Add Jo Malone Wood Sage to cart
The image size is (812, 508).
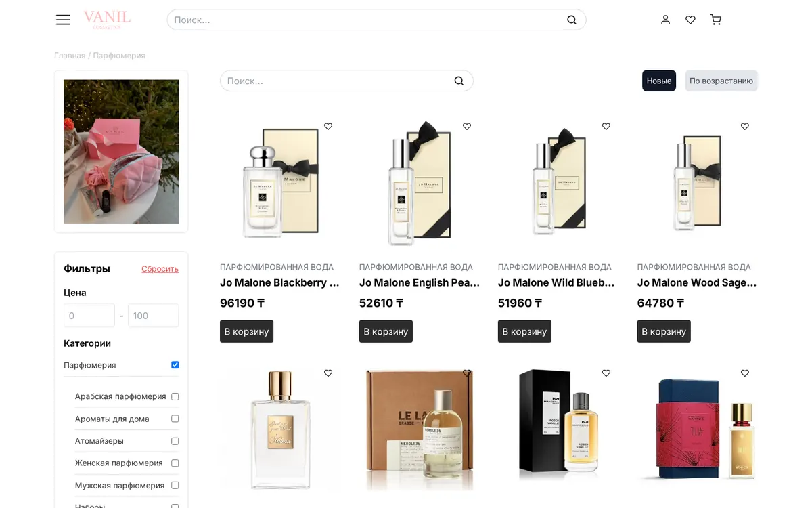pos(664,331)
